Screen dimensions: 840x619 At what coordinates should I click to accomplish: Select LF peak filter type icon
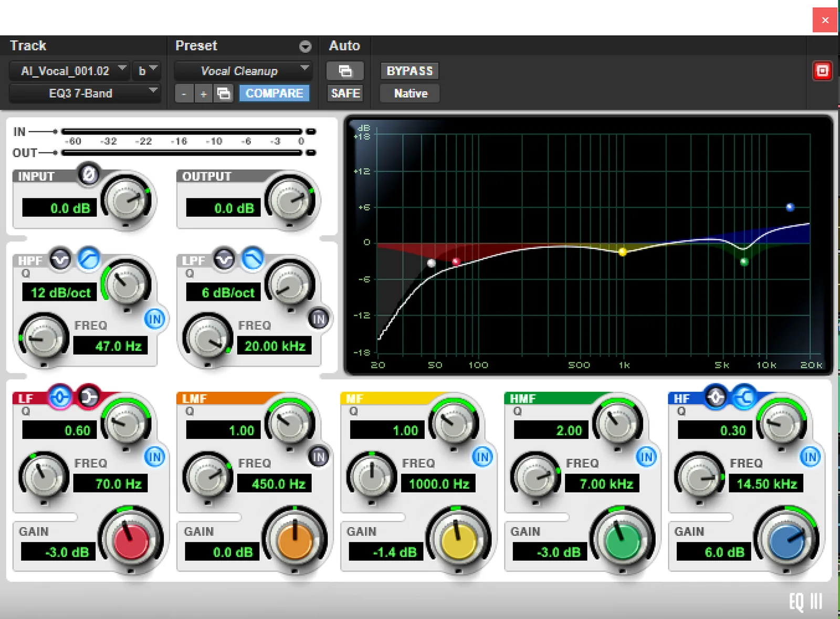(x=60, y=397)
